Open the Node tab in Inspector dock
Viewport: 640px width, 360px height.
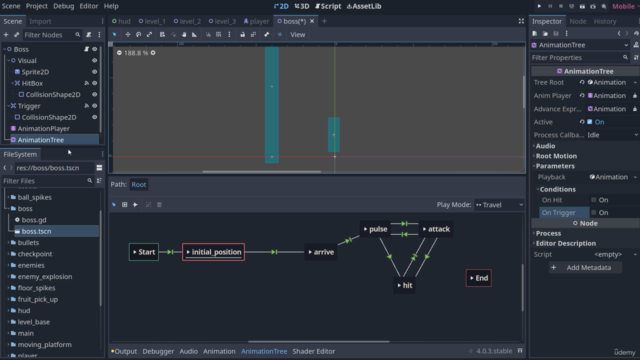click(x=578, y=21)
